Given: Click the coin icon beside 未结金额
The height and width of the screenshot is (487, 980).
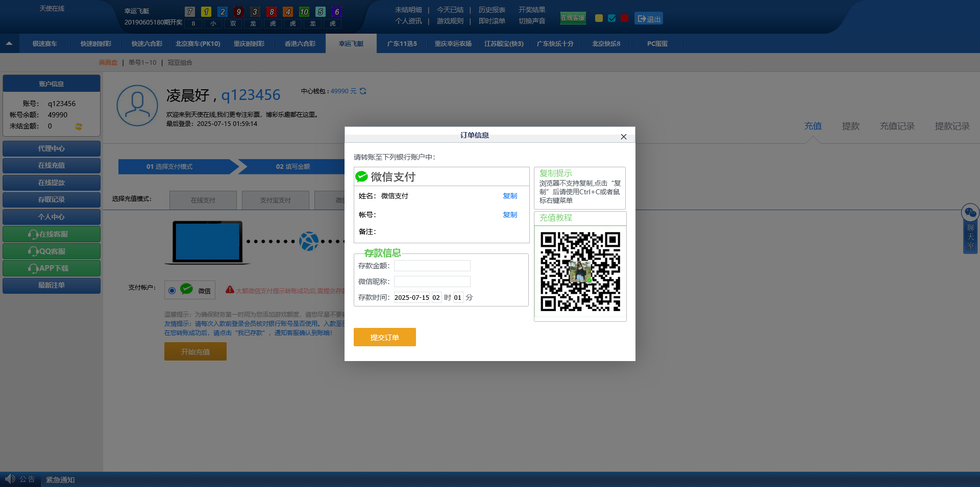Looking at the screenshot, I should point(79,126).
